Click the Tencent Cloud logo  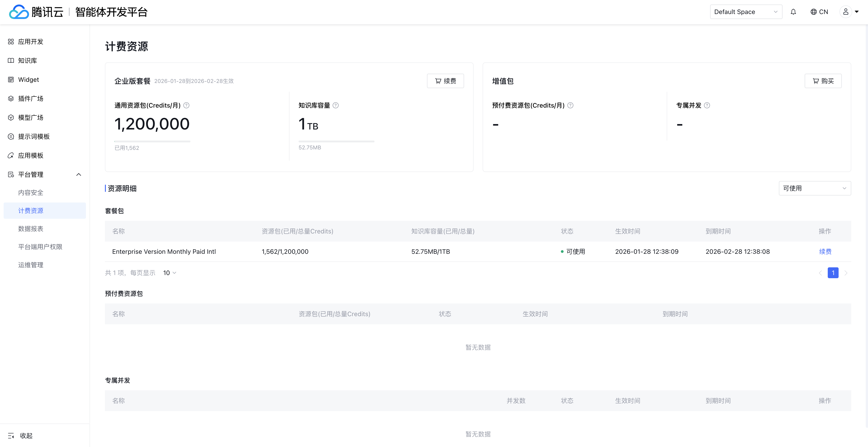pos(19,12)
